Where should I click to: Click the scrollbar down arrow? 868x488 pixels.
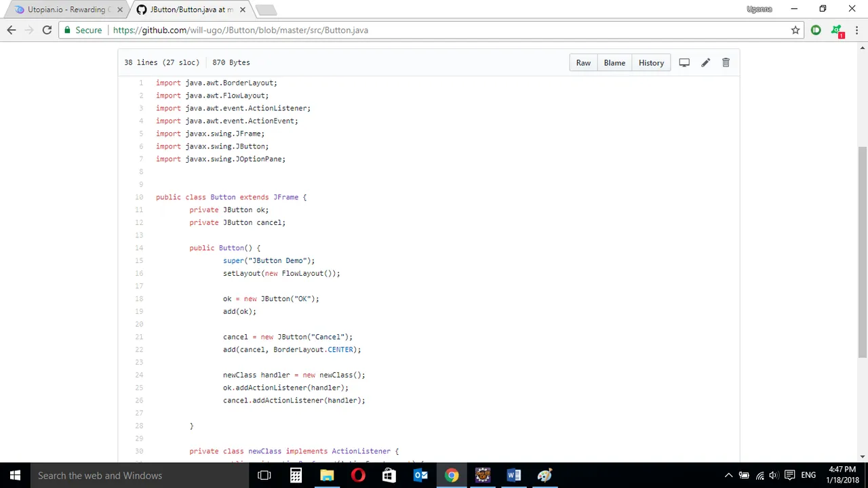pos(863,457)
